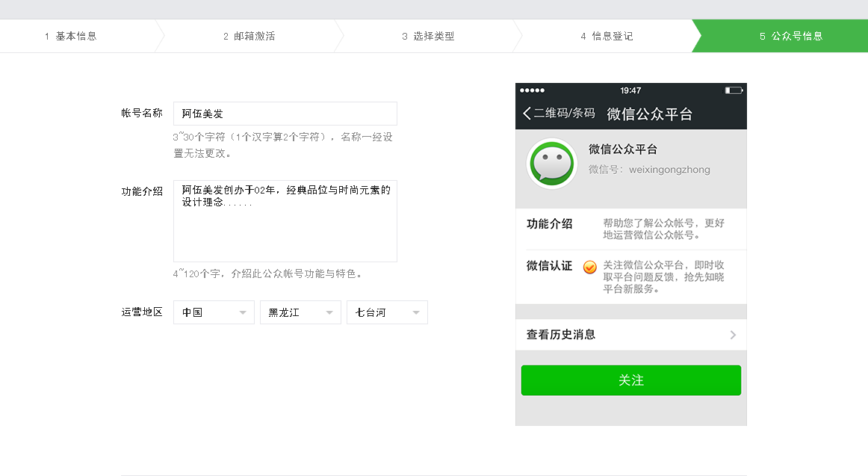Screen dimensions: 868x476
Task: Click the battery icon in phone status bar
Action: pos(733,90)
